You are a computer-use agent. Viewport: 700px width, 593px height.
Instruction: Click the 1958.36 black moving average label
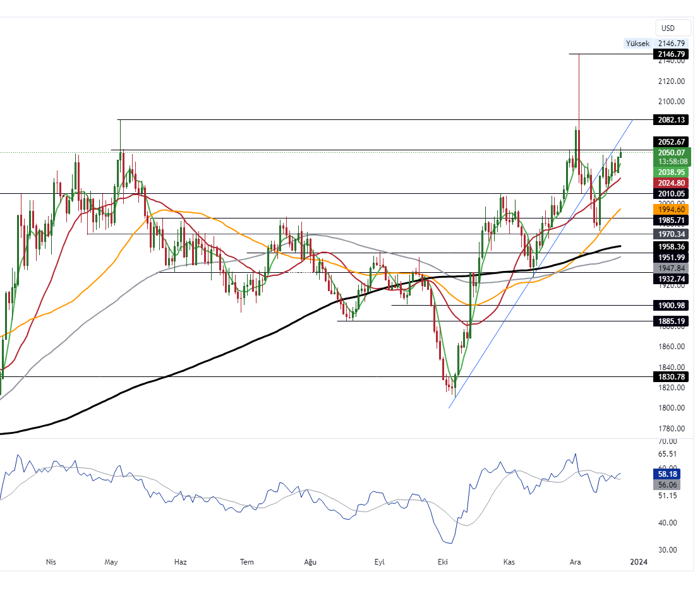(671, 246)
